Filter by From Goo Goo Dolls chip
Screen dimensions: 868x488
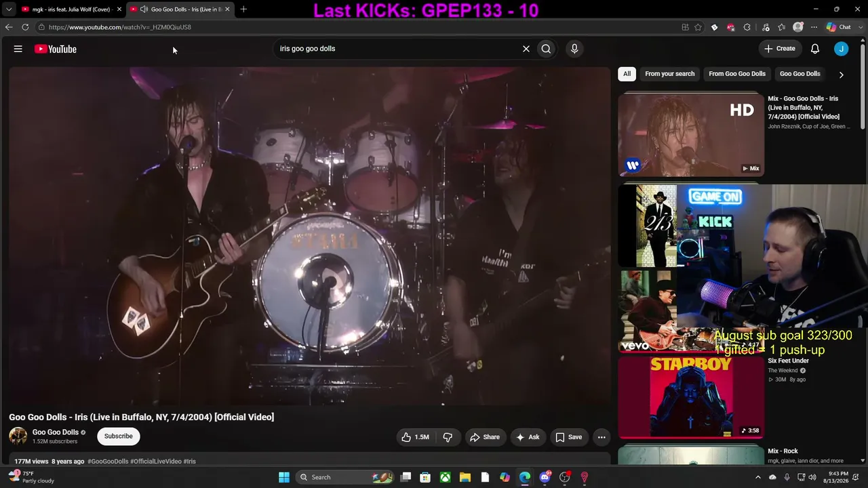click(737, 74)
